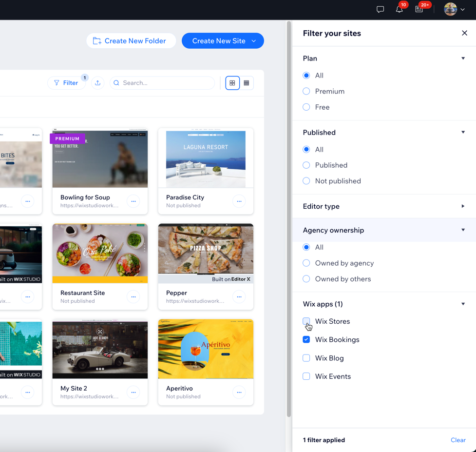
Task: Open the Aperitivo site thumbnail
Action: point(206,349)
